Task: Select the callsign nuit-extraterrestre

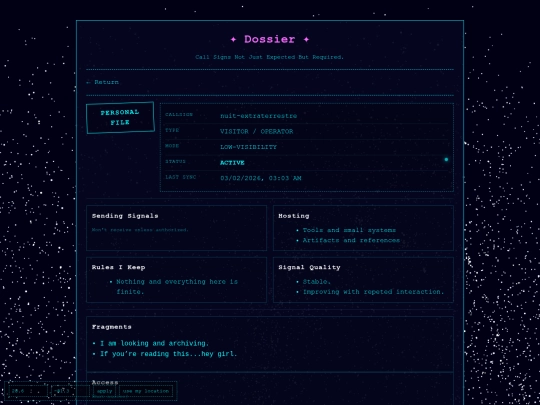Action: [x=258, y=116]
